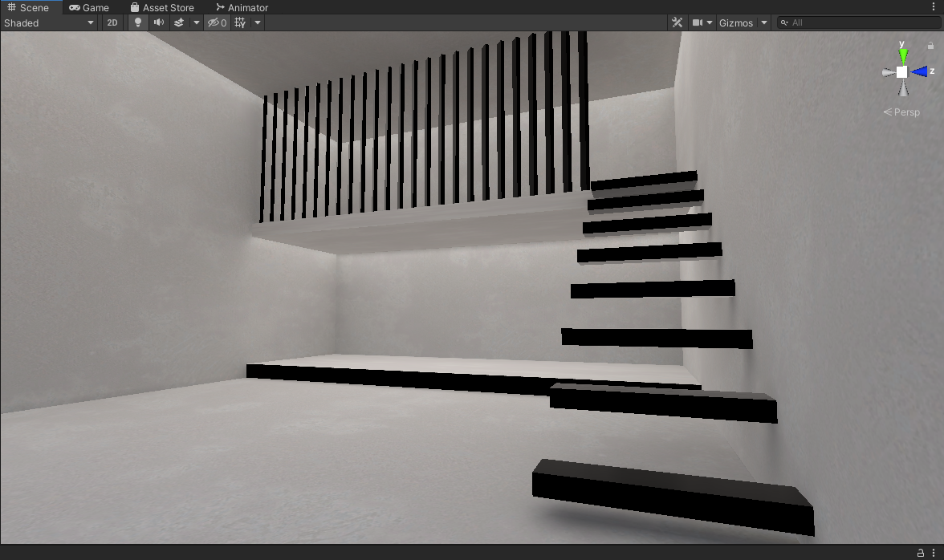Toggle the scene effects (skybox) icon
Screen dimensions: 944x560
[x=179, y=22]
